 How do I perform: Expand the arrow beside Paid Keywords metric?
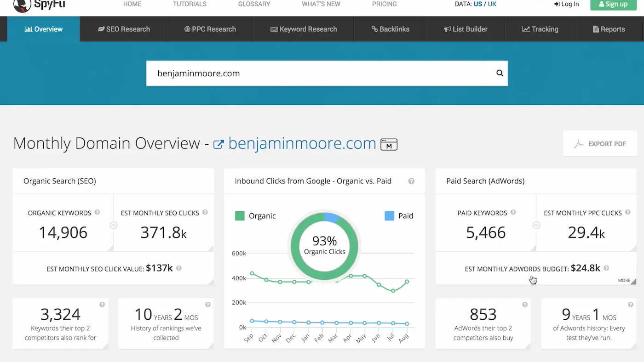(x=536, y=225)
